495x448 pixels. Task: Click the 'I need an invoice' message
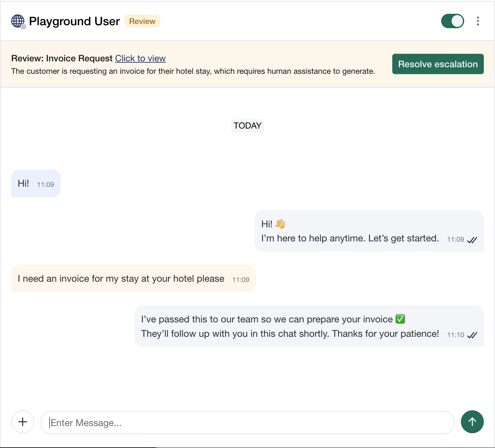133,278
